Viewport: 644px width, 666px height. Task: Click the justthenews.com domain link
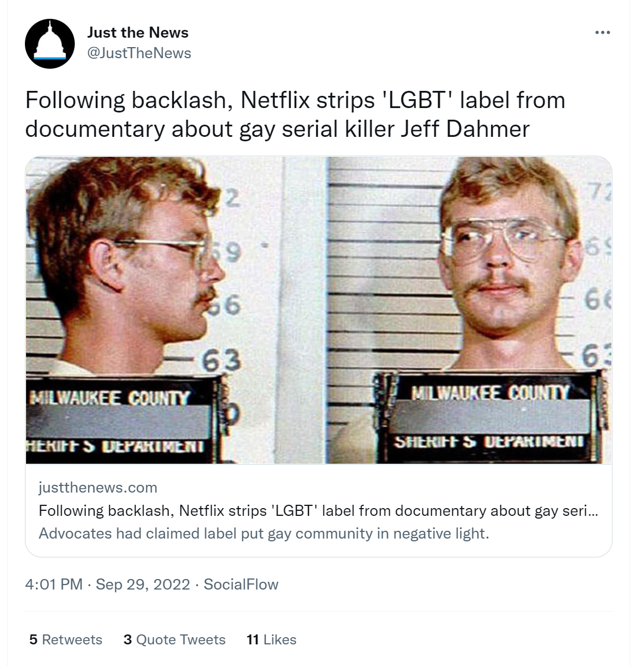tap(98, 488)
